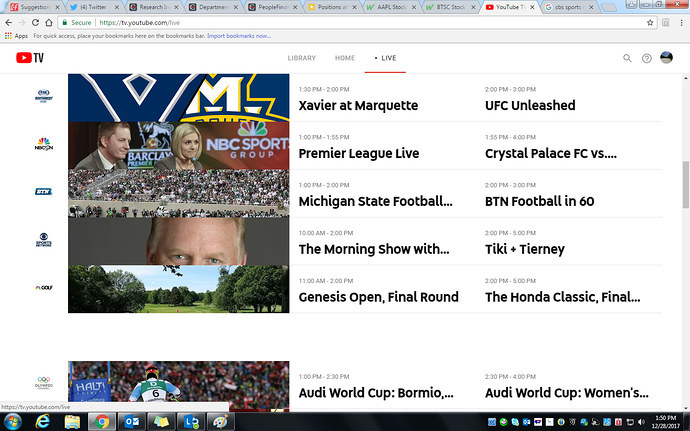Open The Honda Classic, Final listing
Viewport: 690px width, 431px height.
point(562,298)
